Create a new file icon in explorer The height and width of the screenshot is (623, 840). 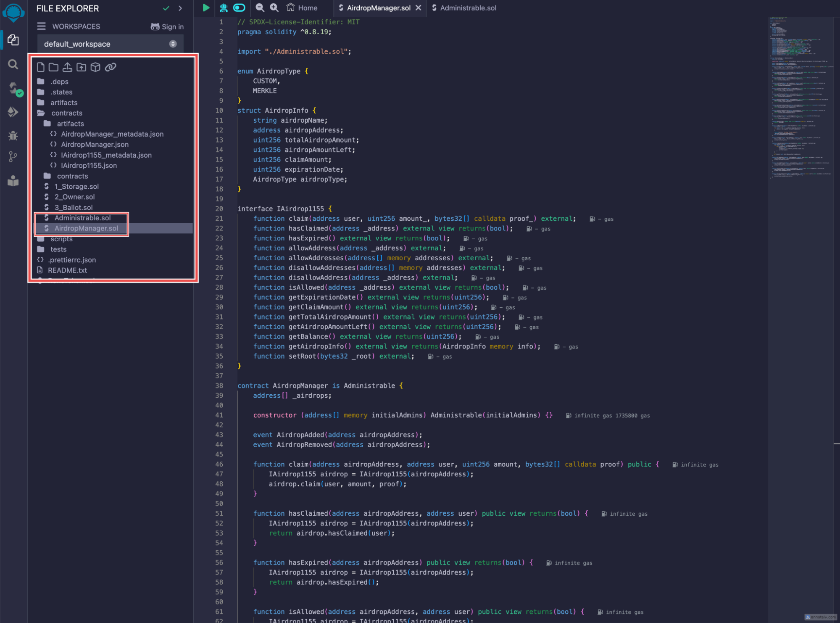[x=41, y=67]
